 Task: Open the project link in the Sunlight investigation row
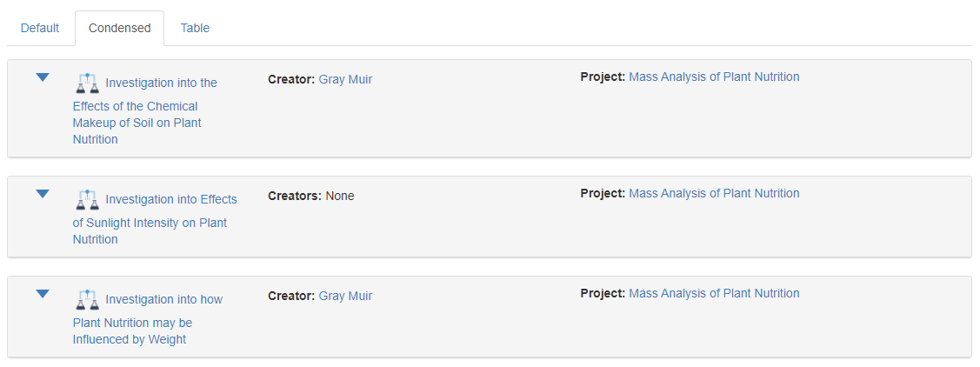714,193
